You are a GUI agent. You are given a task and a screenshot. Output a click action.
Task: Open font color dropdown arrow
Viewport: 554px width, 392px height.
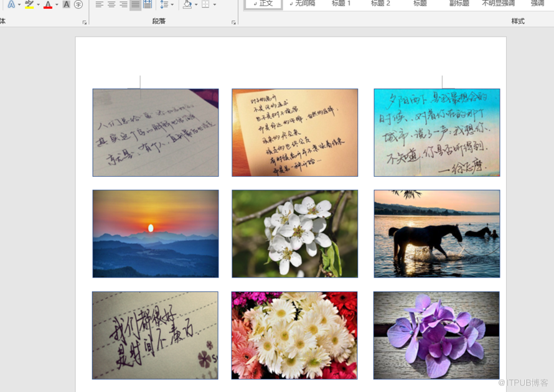click(x=57, y=4)
